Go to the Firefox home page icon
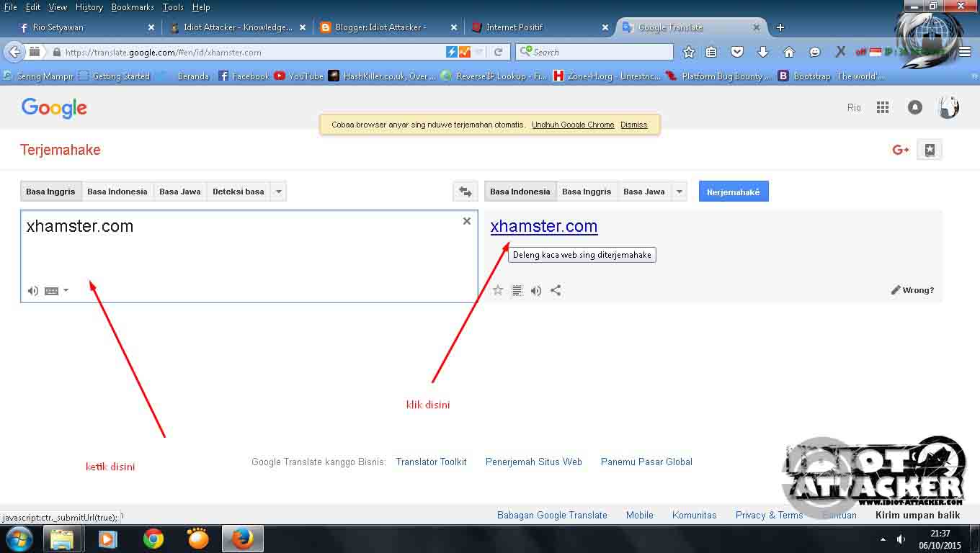This screenshot has width=980, height=553. 789,52
